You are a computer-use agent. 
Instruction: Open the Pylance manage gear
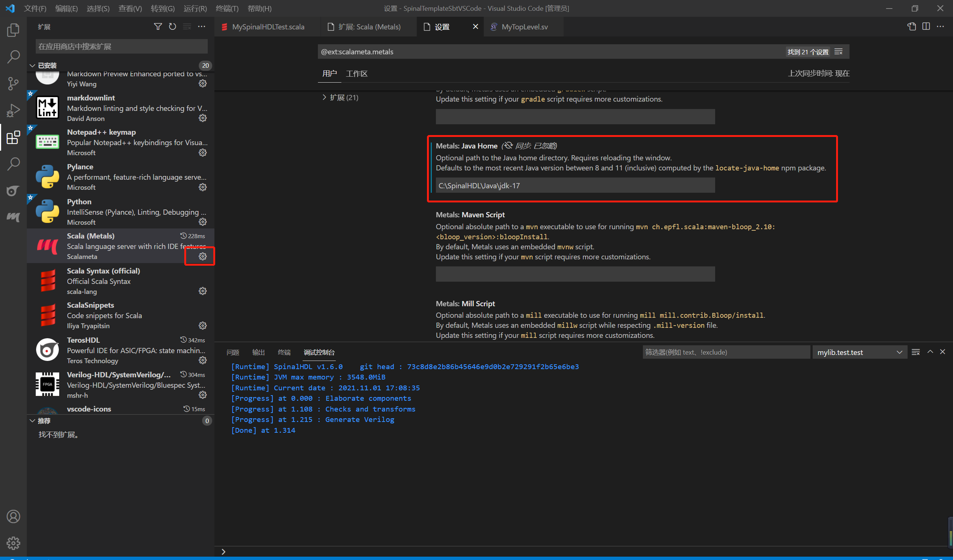(x=203, y=187)
